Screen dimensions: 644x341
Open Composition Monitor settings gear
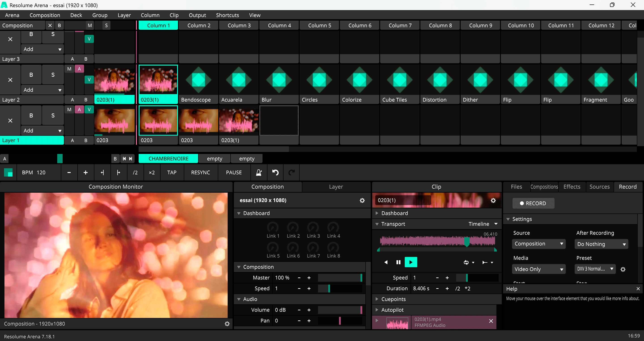click(x=227, y=324)
